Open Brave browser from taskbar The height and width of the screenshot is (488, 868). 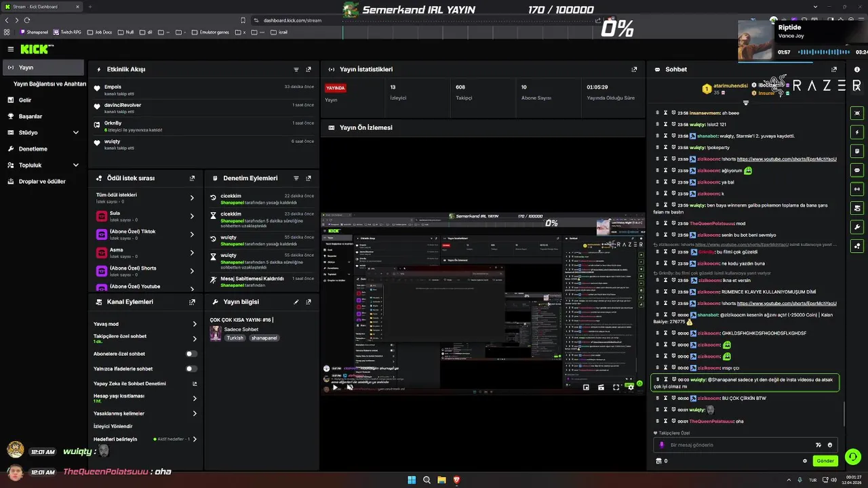coord(456,480)
